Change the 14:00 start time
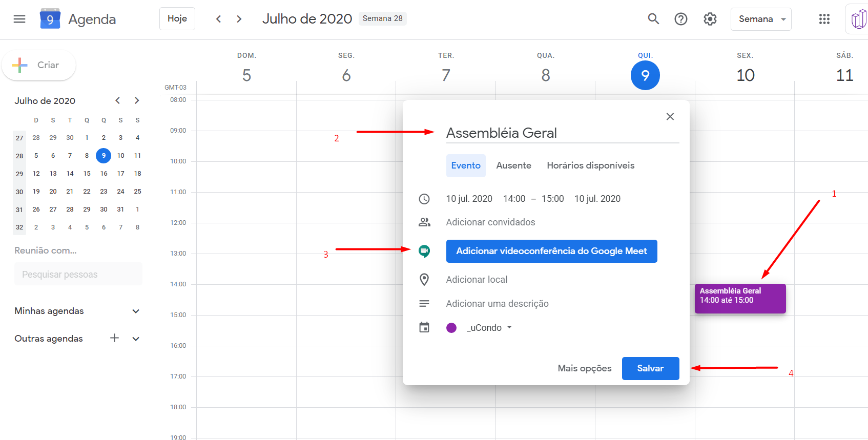Viewport: 868px width, 440px height. click(514, 199)
